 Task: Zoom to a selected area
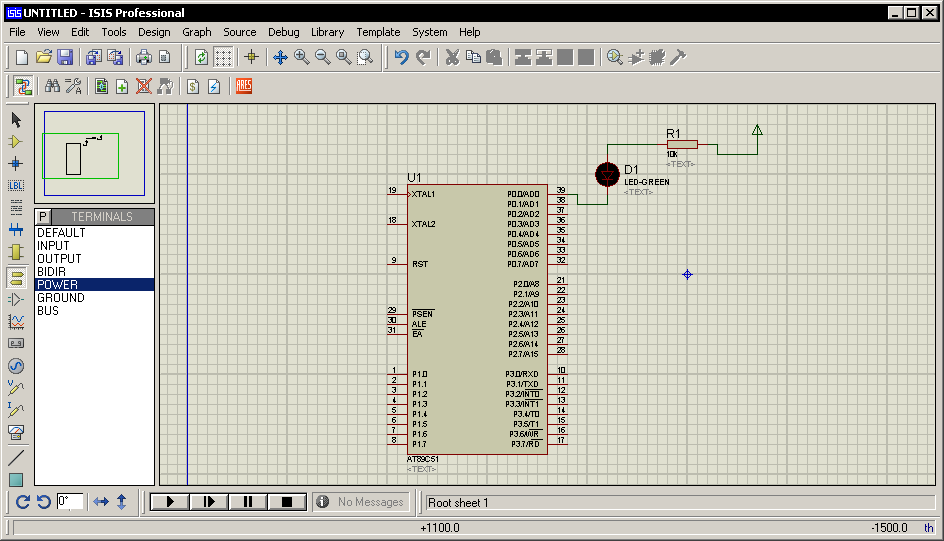tap(365, 57)
